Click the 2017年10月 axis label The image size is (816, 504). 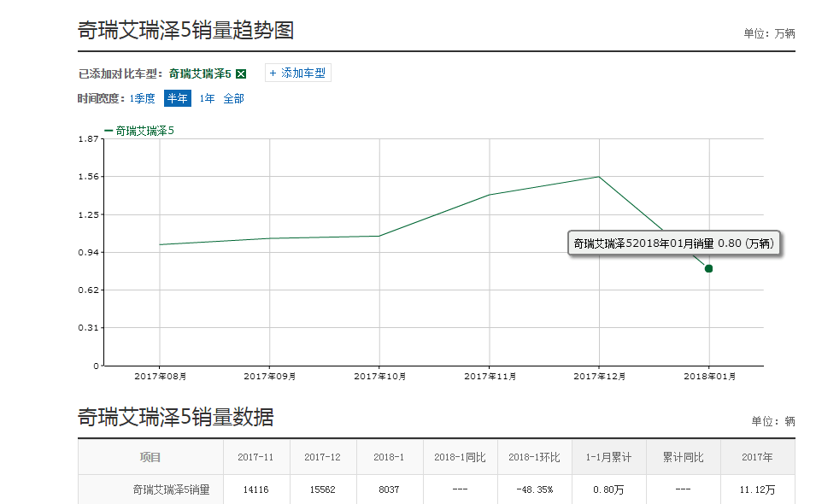coord(380,376)
